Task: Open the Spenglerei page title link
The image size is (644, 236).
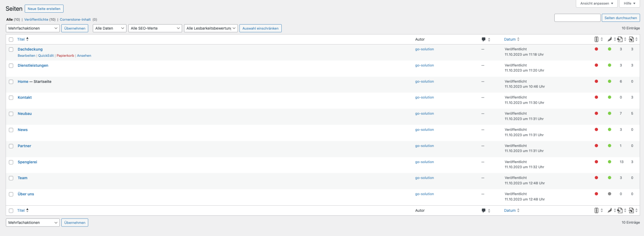Action: pos(27,162)
